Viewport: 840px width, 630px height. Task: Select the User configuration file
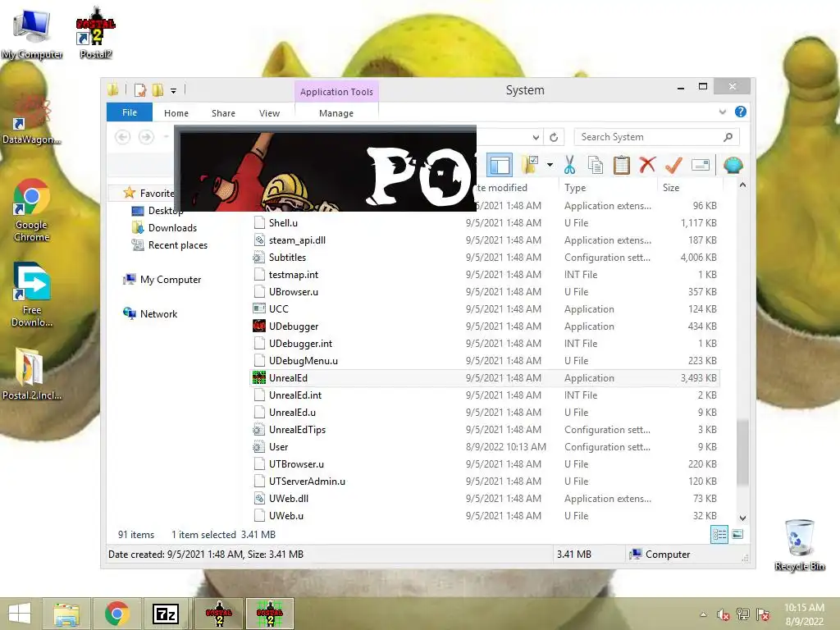tap(485, 447)
